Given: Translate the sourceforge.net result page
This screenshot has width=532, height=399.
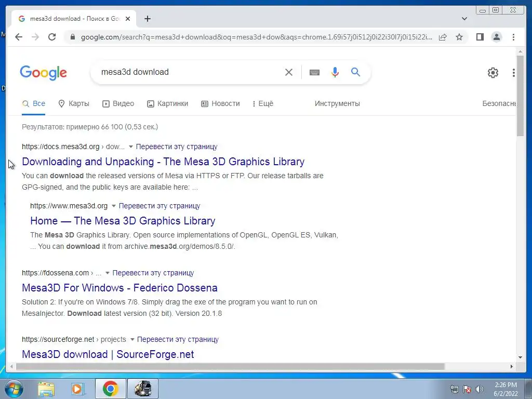Looking at the screenshot, I should (178, 339).
